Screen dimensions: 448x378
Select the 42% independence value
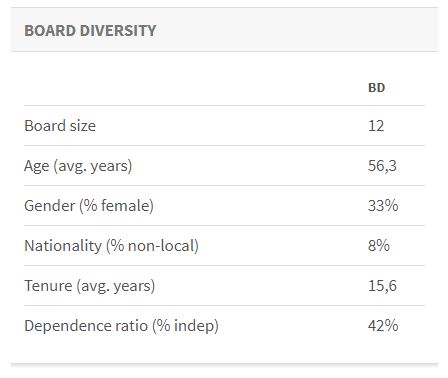pos(383,326)
